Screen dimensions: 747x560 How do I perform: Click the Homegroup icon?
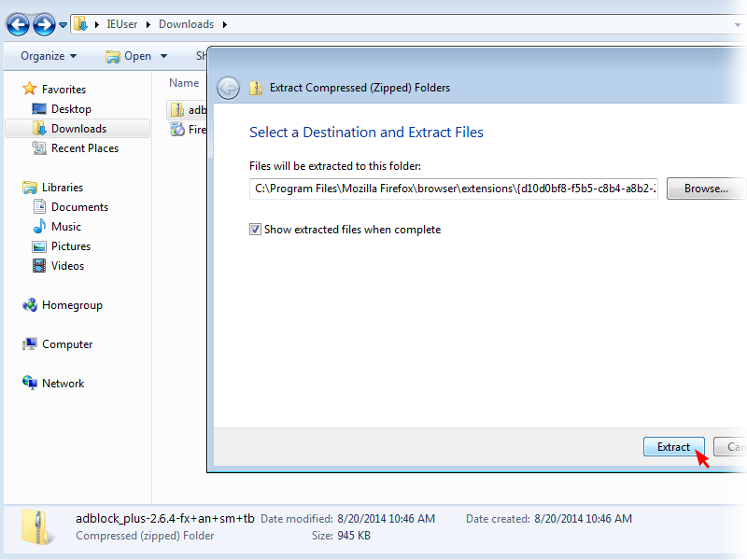click(x=30, y=305)
